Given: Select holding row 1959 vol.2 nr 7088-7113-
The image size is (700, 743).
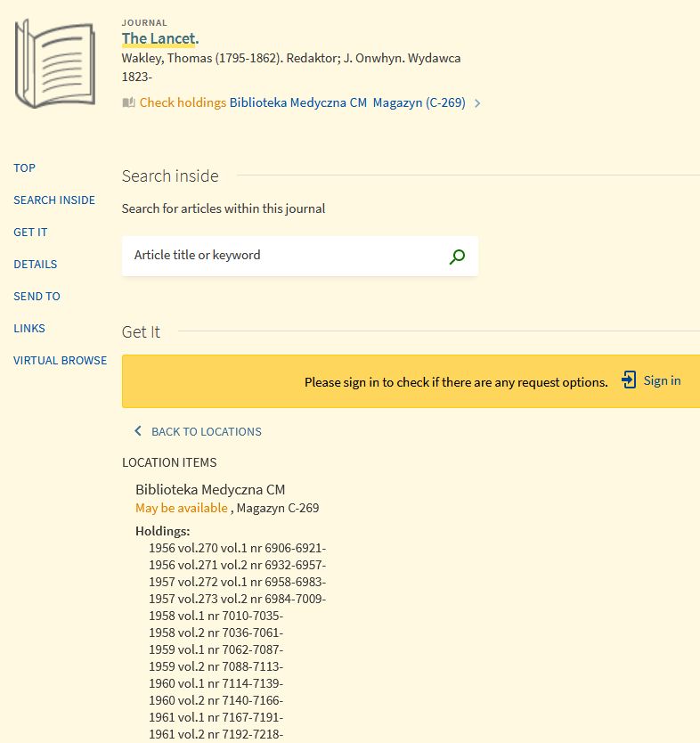Looking at the screenshot, I should 216,666.
